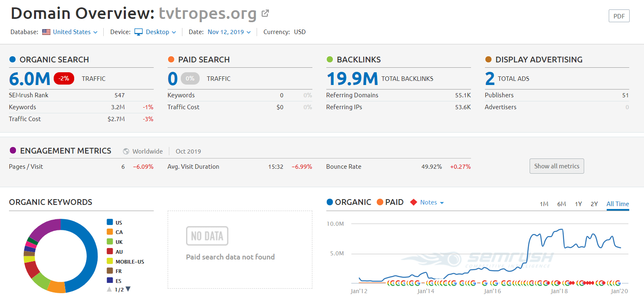Click the blue Organic Search bullet

(12, 60)
